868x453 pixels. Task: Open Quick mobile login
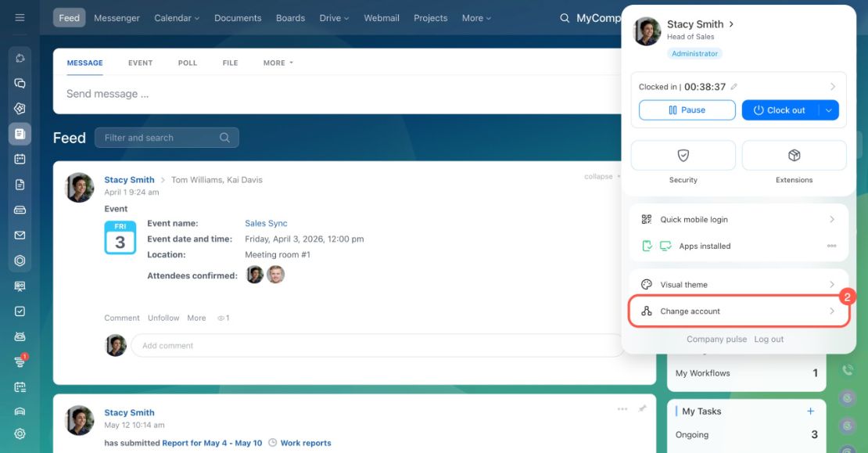point(739,219)
